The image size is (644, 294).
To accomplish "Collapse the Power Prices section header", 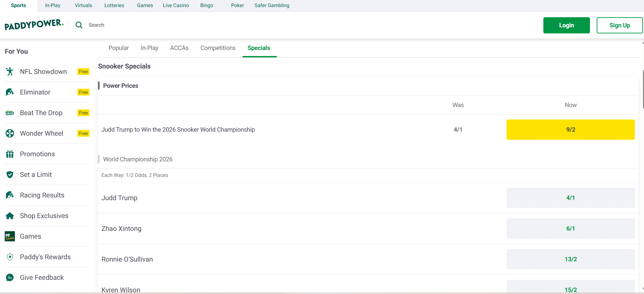I will [368, 86].
